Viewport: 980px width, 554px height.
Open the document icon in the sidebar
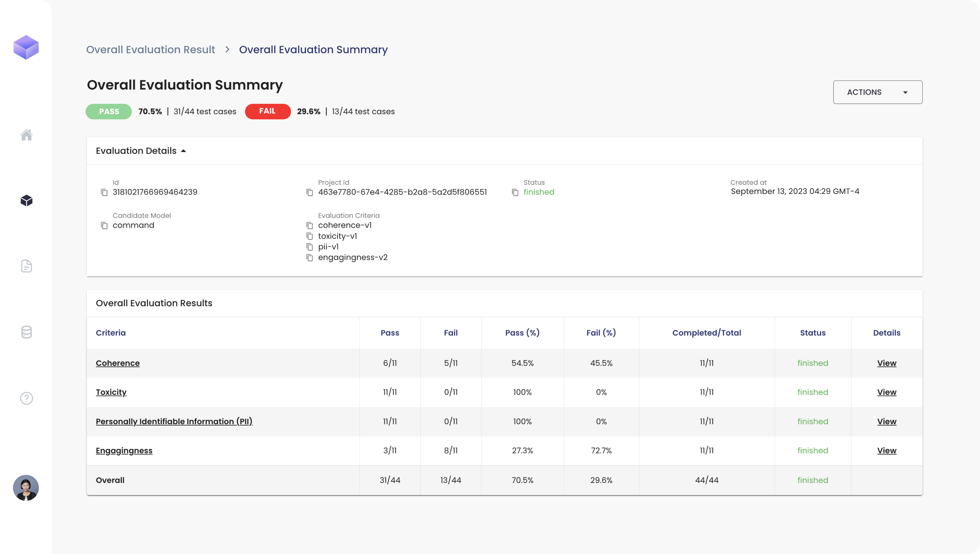(26, 266)
